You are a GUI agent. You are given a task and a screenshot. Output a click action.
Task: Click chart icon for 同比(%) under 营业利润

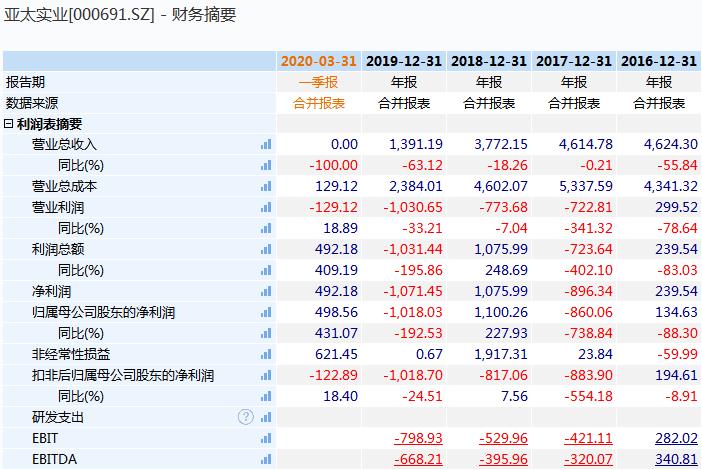pos(266,229)
